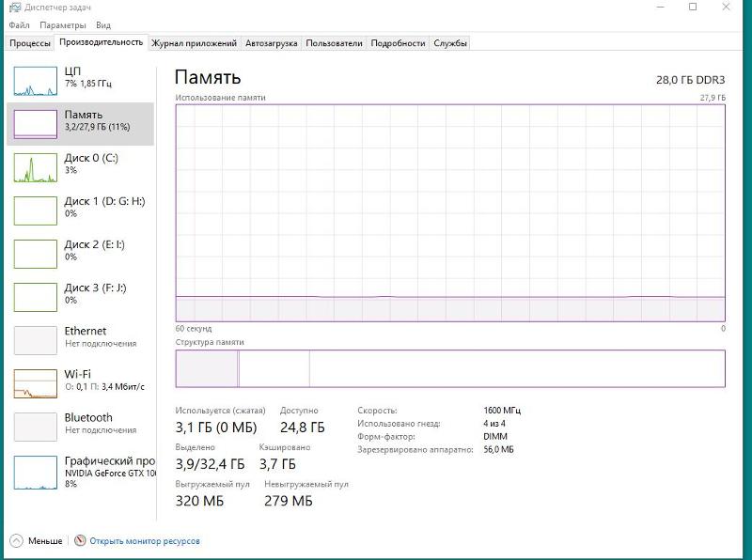Viewport: 752px width, 560px height.
Task: Open the Файл menu
Action: click(x=19, y=25)
